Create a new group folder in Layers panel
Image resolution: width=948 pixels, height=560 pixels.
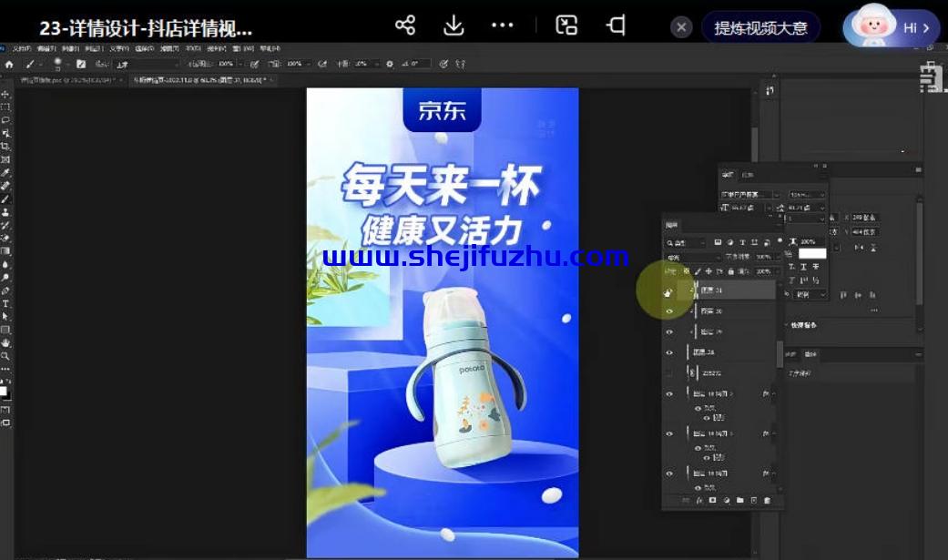coord(740,501)
